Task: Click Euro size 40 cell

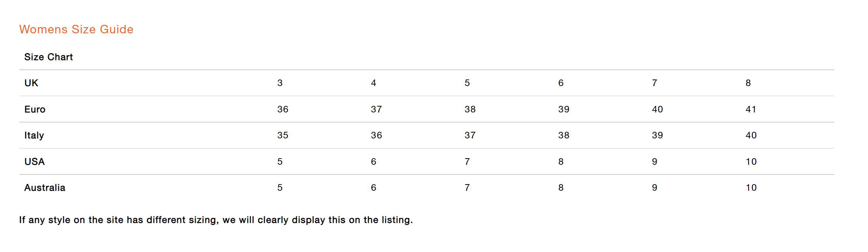Action: click(657, 109)
